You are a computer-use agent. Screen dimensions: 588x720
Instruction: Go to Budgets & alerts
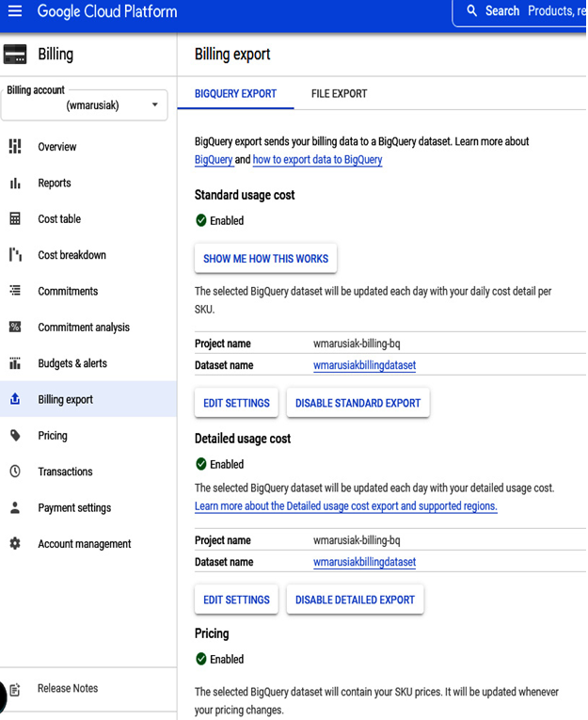(x=88, y=363)
